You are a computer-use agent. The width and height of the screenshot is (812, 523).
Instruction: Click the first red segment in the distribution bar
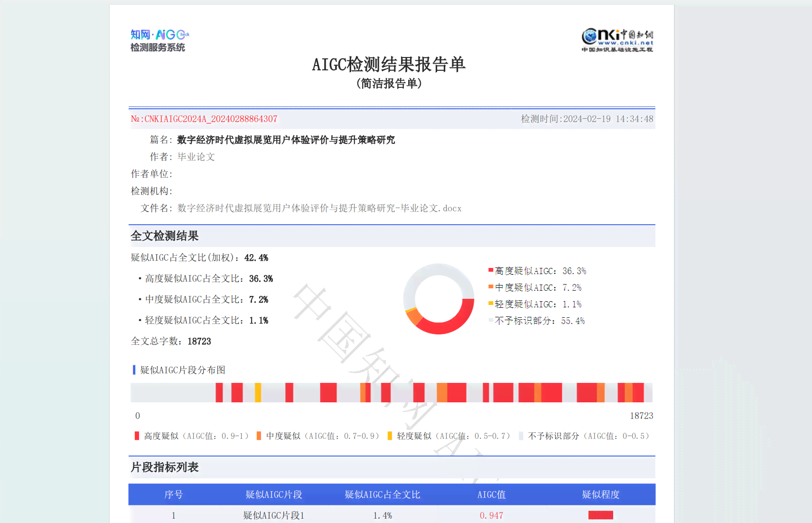219,392
